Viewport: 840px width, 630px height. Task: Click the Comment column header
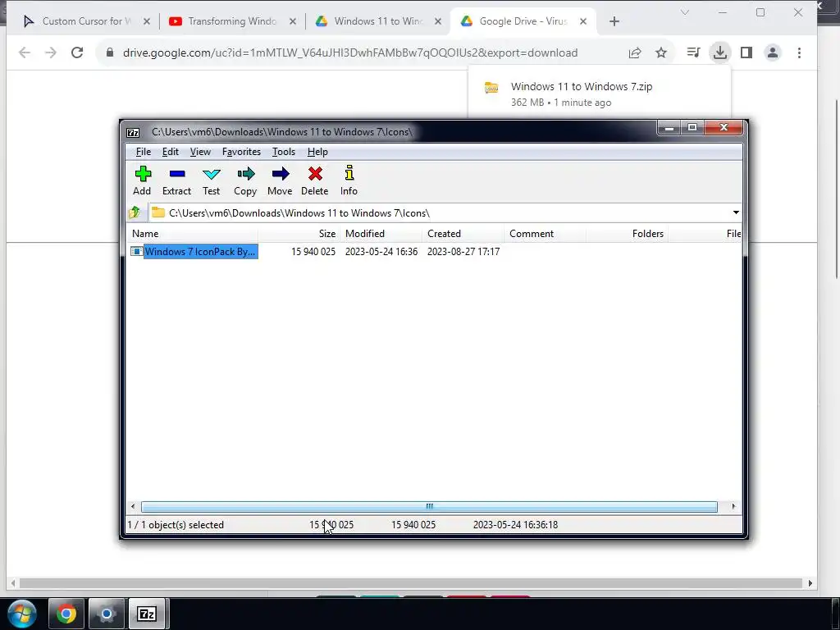[x=545, y=234]
